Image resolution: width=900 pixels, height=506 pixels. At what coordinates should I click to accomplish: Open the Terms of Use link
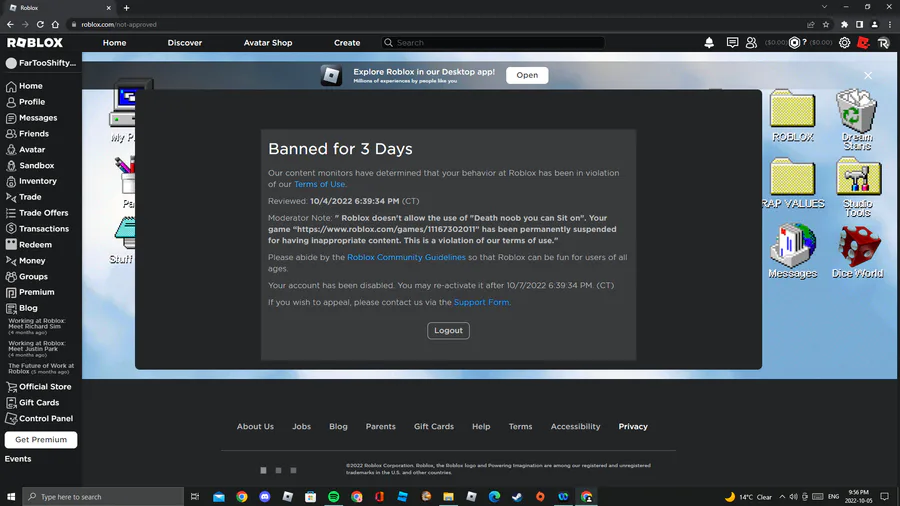(x=319, y=184)
